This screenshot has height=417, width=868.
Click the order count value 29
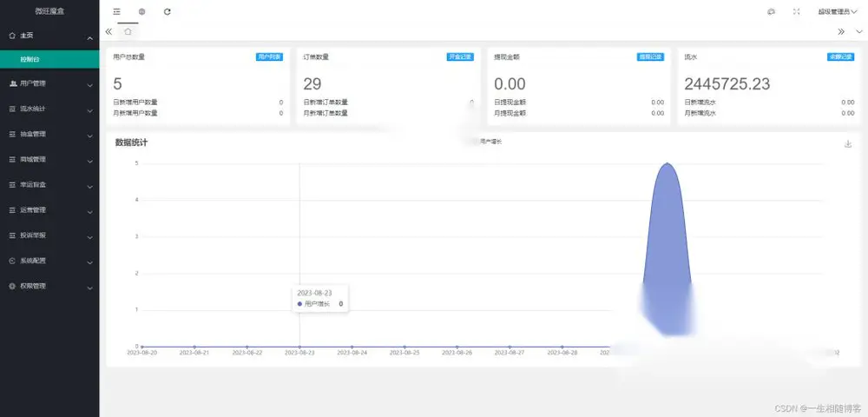click(x=312, y=84)
